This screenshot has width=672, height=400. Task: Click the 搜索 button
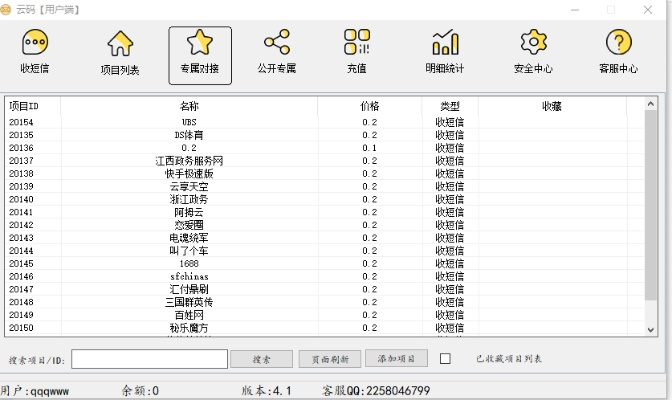(x=261, y=358)
